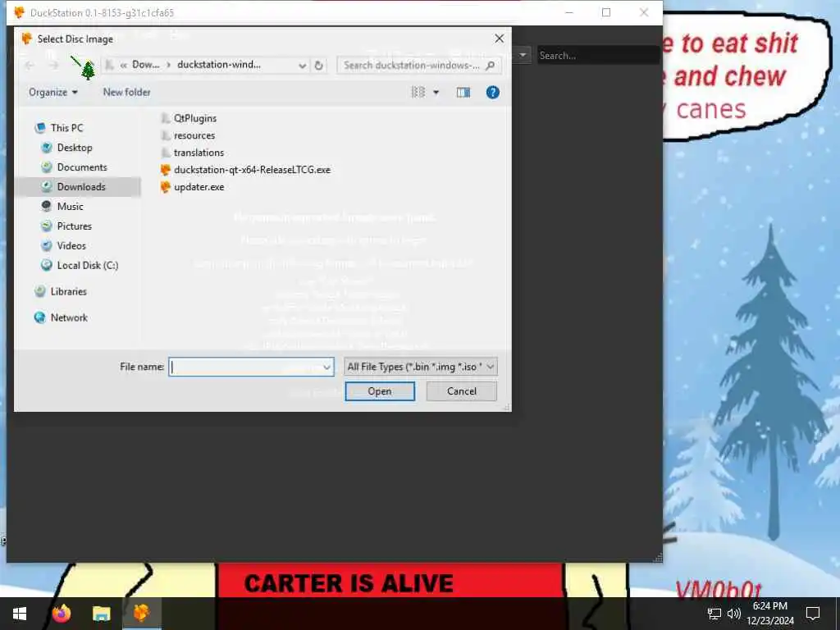Open Desktop in navigation pane
The width and height of the screenshot is (840, 630).
tap(75, 148)
